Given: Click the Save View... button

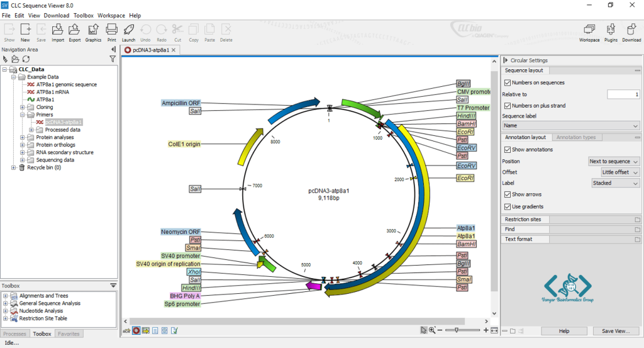Looking at the screenshot, I should pos(616,331).
